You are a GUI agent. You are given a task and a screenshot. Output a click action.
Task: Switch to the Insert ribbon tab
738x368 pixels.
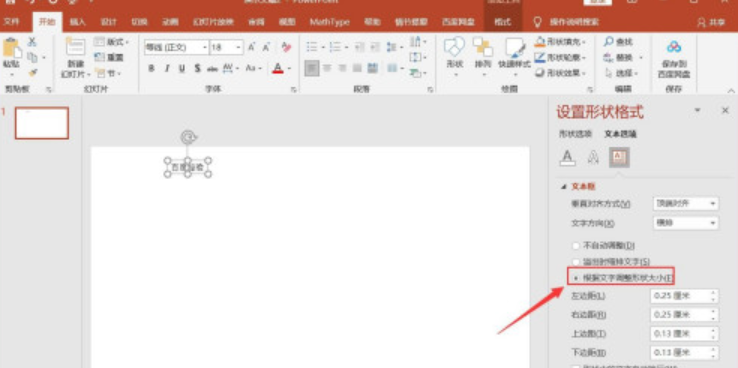click(78, 22)
